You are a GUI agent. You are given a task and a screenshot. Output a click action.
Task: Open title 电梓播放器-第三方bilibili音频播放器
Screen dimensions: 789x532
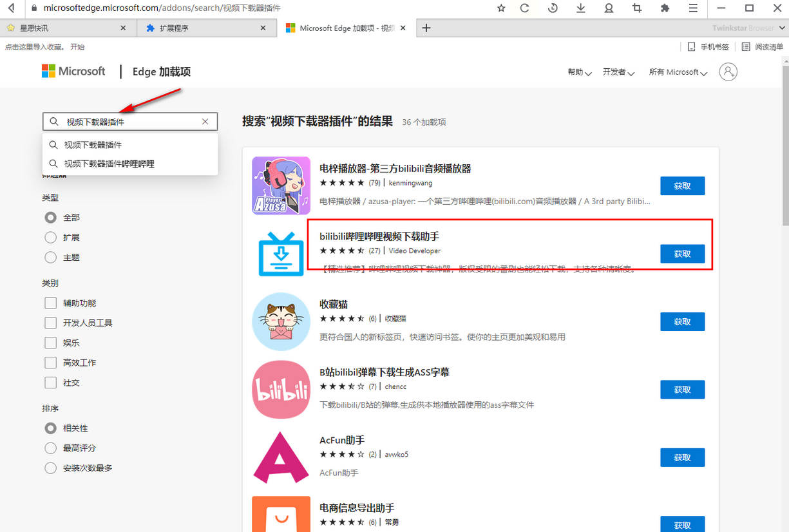point(395,169)
